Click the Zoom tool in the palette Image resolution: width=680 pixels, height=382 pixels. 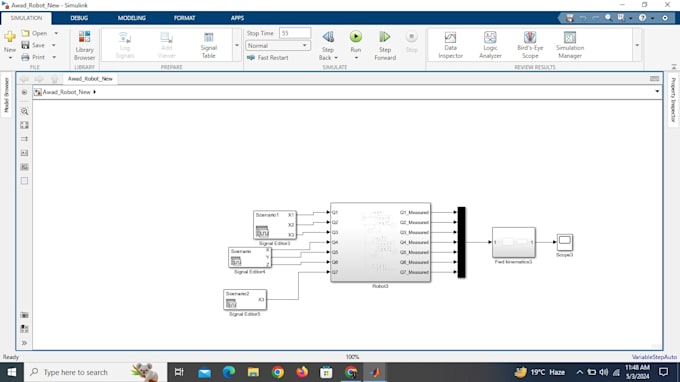[24, 111]
